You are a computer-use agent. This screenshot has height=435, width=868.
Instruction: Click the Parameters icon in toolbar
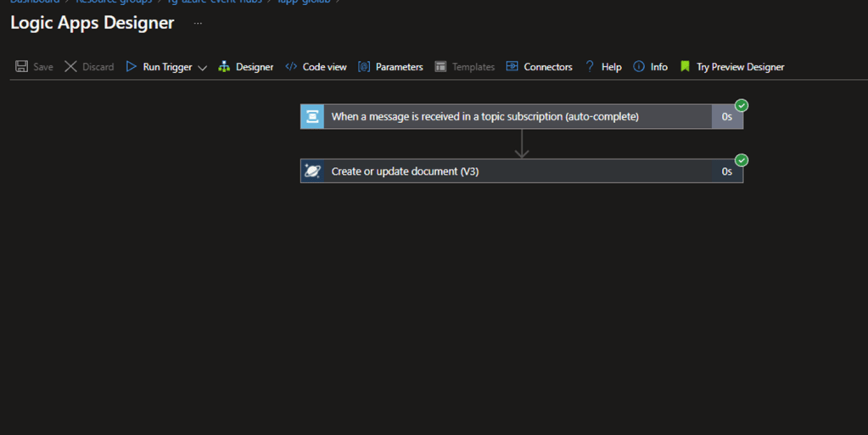pos(364,67)
